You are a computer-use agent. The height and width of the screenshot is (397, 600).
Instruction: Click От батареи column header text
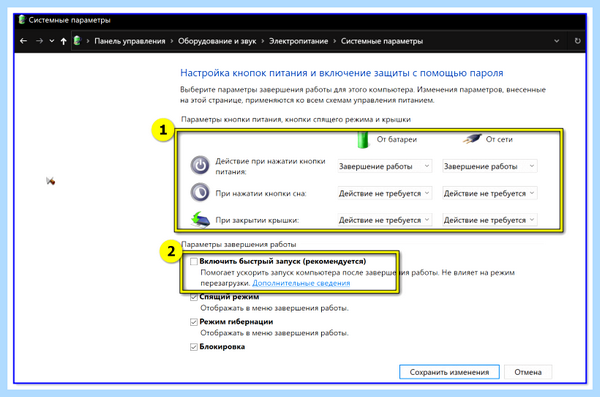point(397,139)
